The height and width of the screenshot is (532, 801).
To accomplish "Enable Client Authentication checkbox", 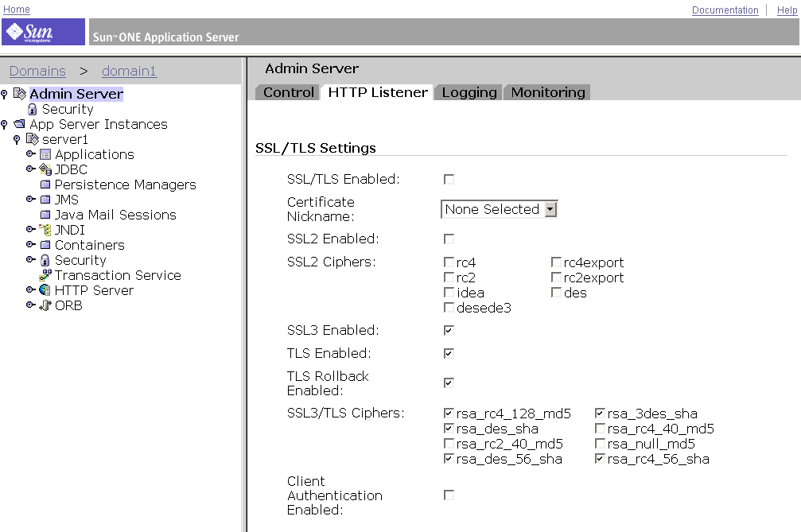I will (449, 495).
